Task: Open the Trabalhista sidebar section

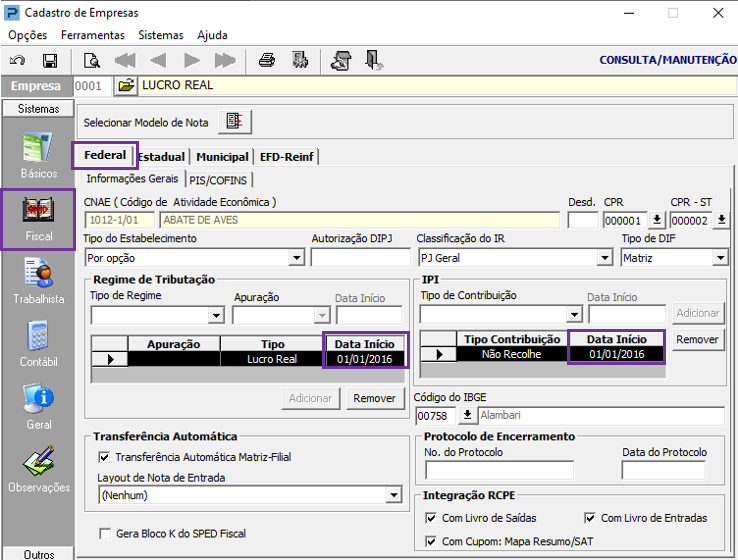Action: [39, 281]
